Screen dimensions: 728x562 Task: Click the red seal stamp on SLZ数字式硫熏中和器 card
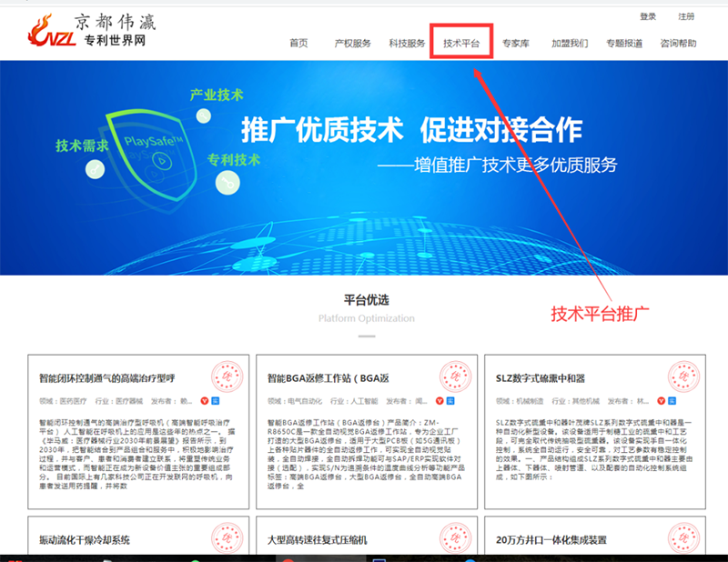point(683,376)
